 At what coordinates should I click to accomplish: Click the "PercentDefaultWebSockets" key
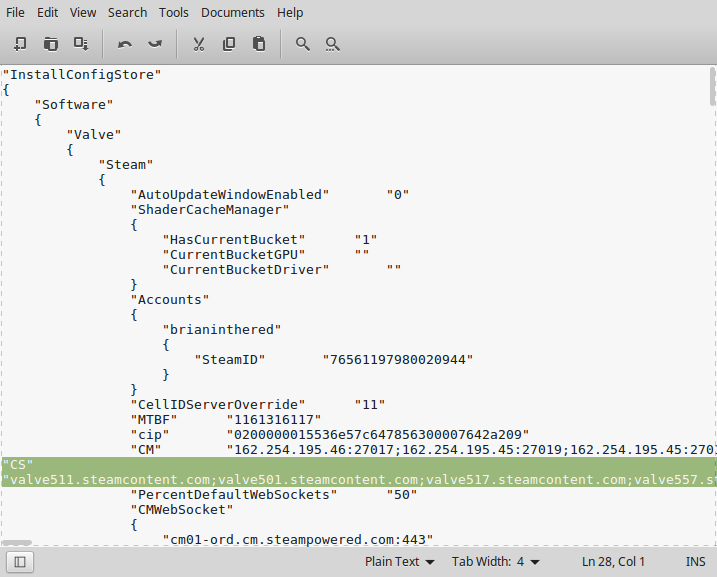point(234,495)
